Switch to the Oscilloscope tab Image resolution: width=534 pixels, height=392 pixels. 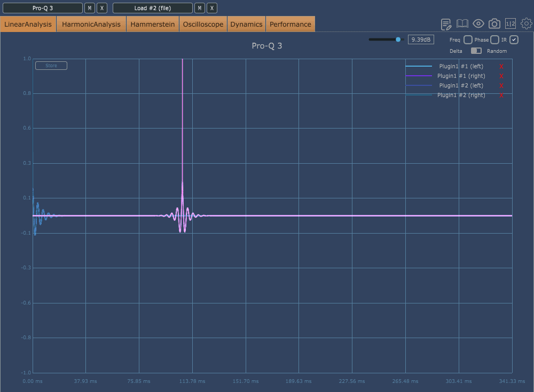(x=203, y=24)
